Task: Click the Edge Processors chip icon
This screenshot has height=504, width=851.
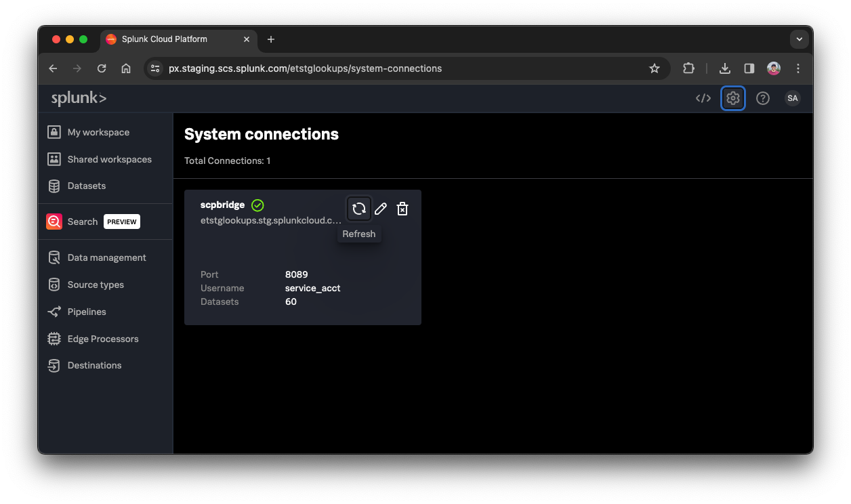Action: click(54, 339)
